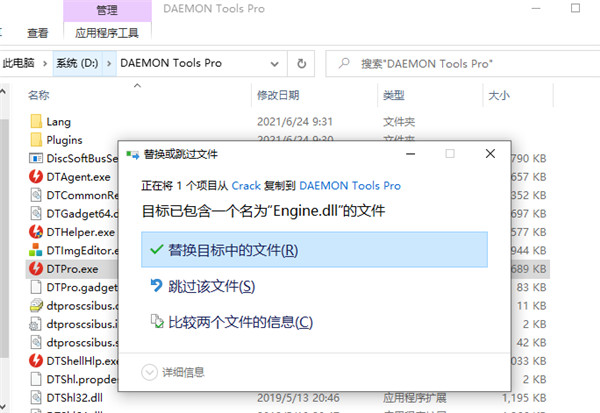Minimize the replace or skip dialog
Image resolution: width=600 pixels, height=413 pixels.
click(x=411, y=154)
